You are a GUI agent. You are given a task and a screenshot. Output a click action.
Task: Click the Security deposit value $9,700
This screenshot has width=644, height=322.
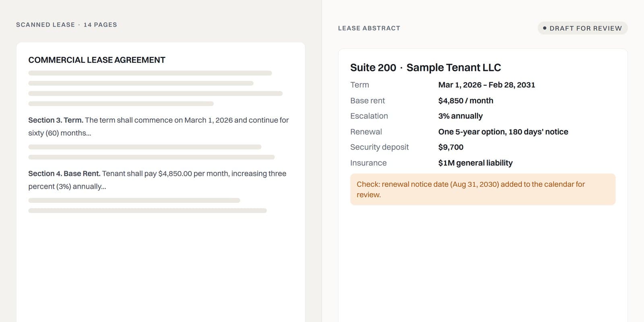[451, 147]
